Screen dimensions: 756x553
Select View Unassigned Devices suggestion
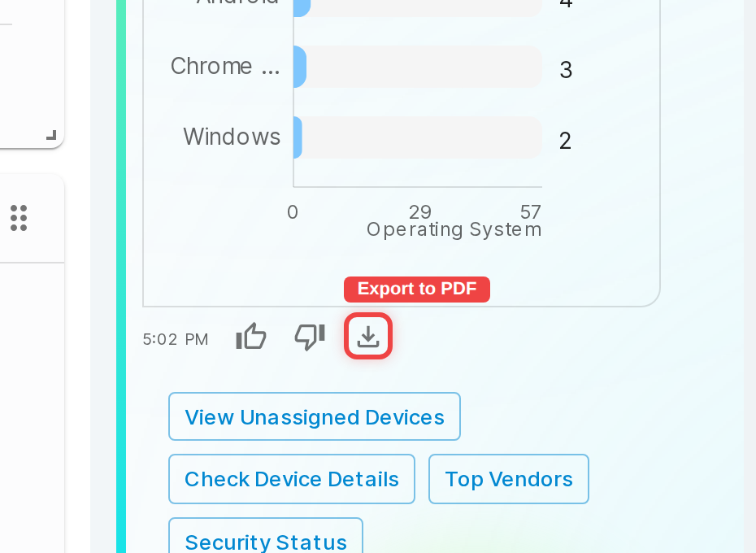tap(315, 416)
